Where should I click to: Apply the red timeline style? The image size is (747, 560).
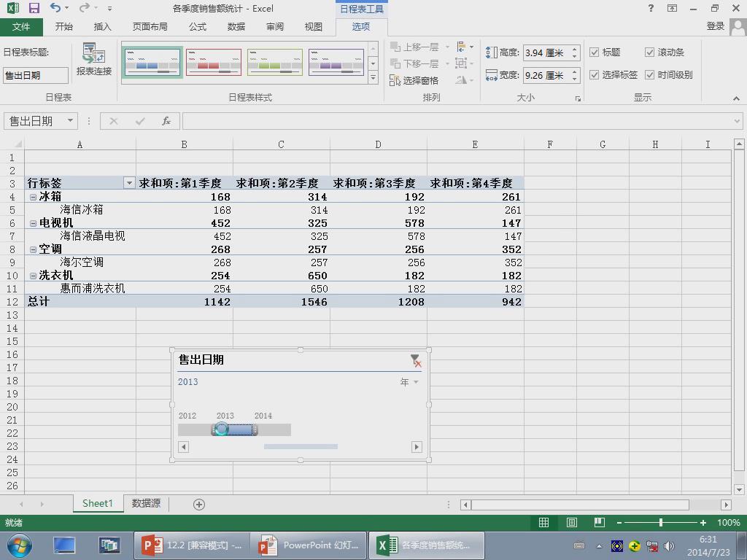(x=214, y=62)
